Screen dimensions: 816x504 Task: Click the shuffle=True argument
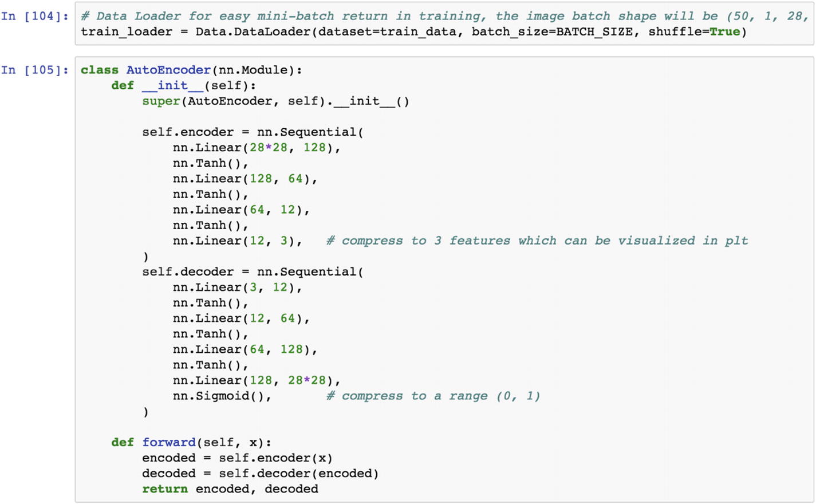694,31
